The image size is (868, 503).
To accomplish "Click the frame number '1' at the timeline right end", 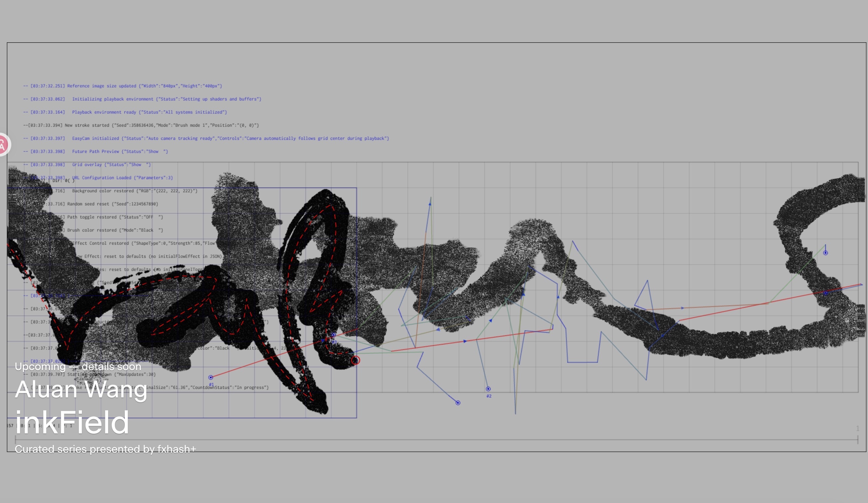I will point(857,428).
